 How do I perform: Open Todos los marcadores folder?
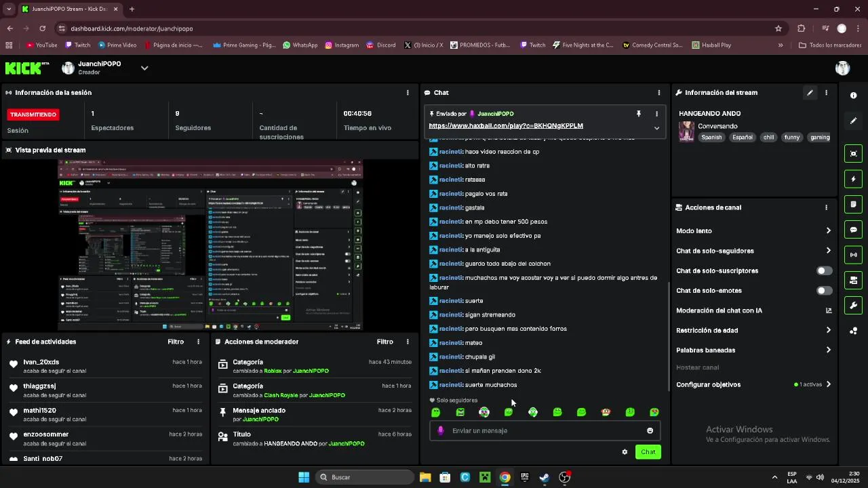click(830, 45)
